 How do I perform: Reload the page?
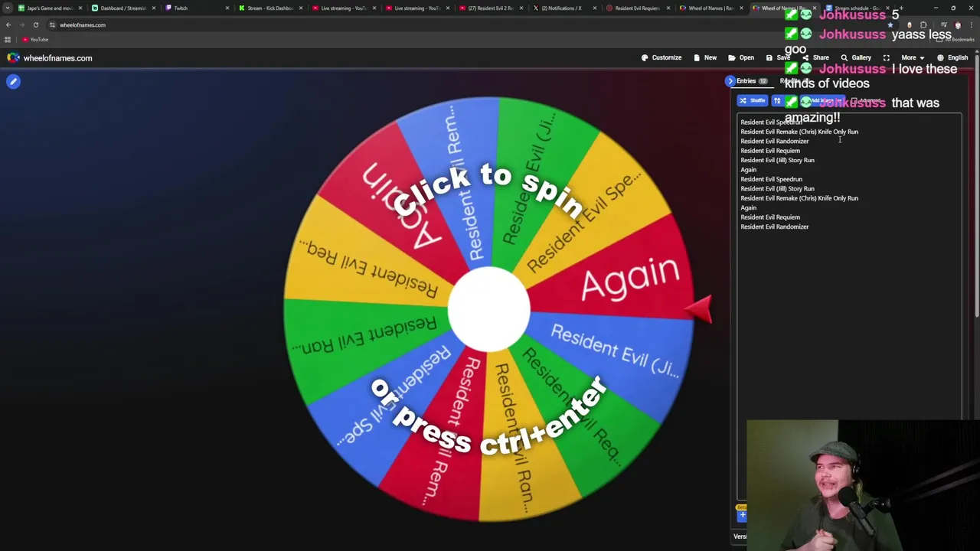35,24
